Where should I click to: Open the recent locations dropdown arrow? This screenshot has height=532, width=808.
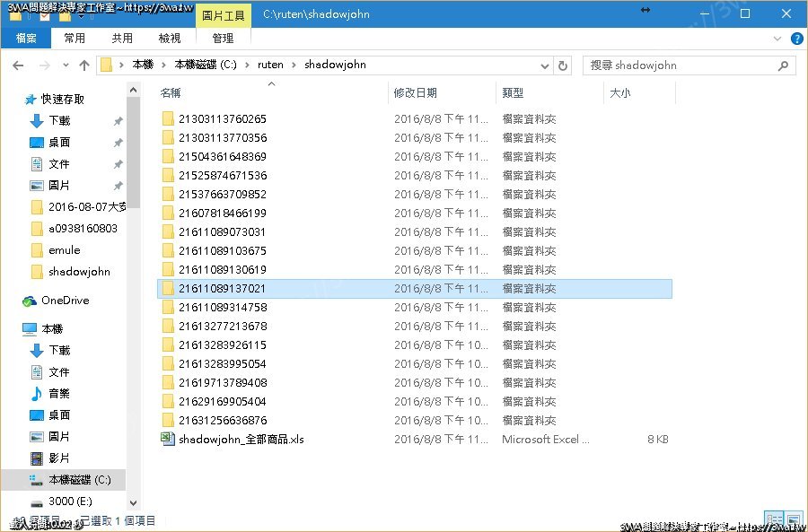tap(64, 65)
